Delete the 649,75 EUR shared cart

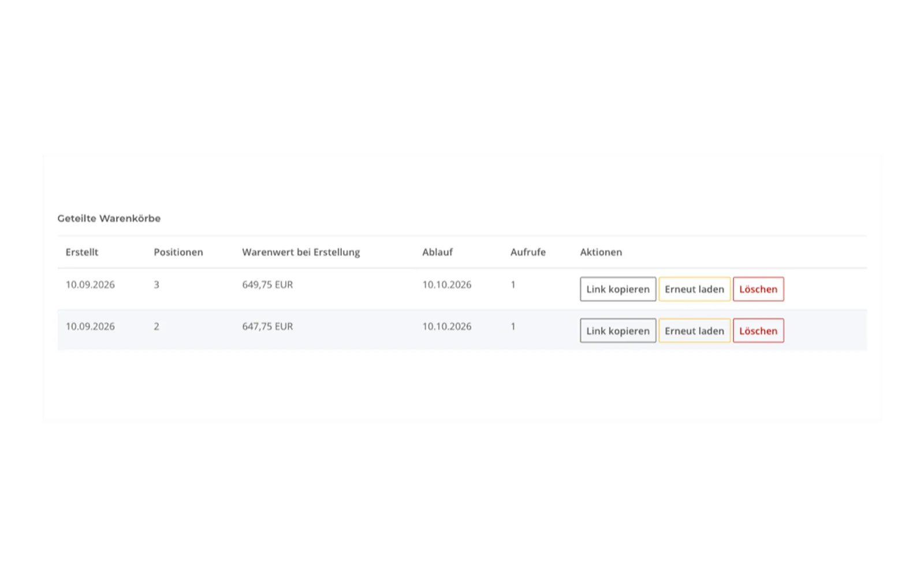pyautogui.click(x=758, y=289)
